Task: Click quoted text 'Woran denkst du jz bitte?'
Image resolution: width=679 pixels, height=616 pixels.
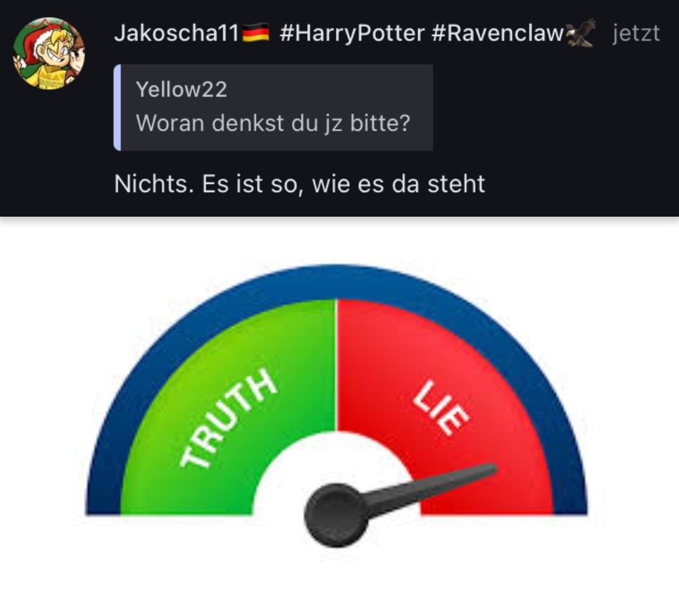Action: point(273,123)
